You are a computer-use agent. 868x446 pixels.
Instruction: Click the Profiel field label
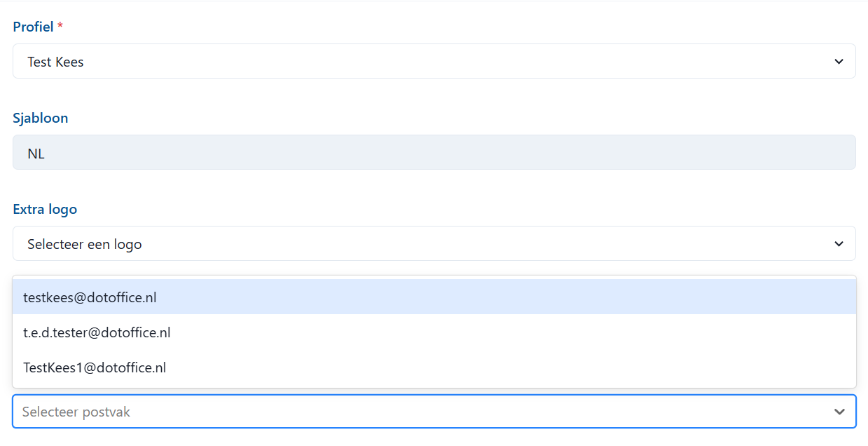[x=33, y=27]
